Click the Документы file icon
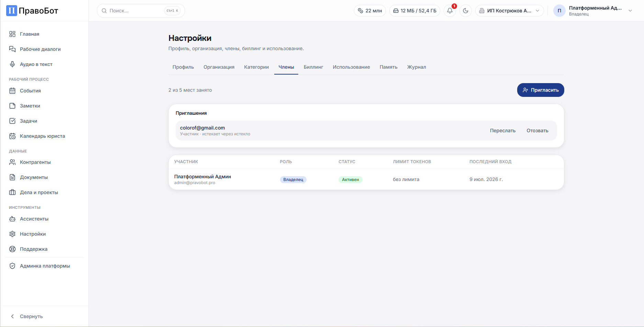The width and height of the screenshot is (644, 327). (x=12, y=177)
